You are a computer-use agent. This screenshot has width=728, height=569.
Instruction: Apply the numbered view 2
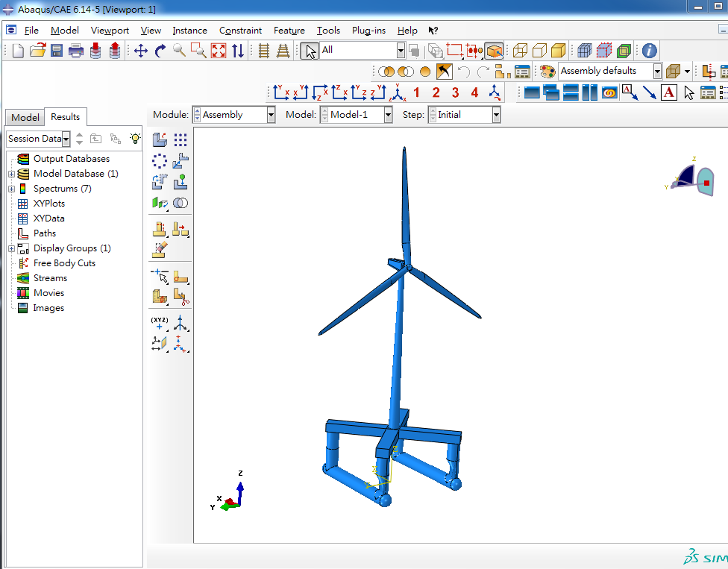coord(436,92)
